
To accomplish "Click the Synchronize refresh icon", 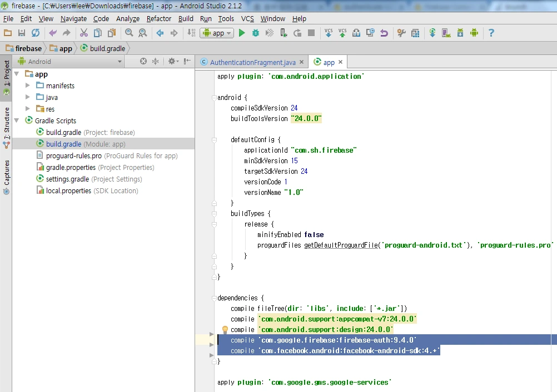I will [x=36, y=33].
